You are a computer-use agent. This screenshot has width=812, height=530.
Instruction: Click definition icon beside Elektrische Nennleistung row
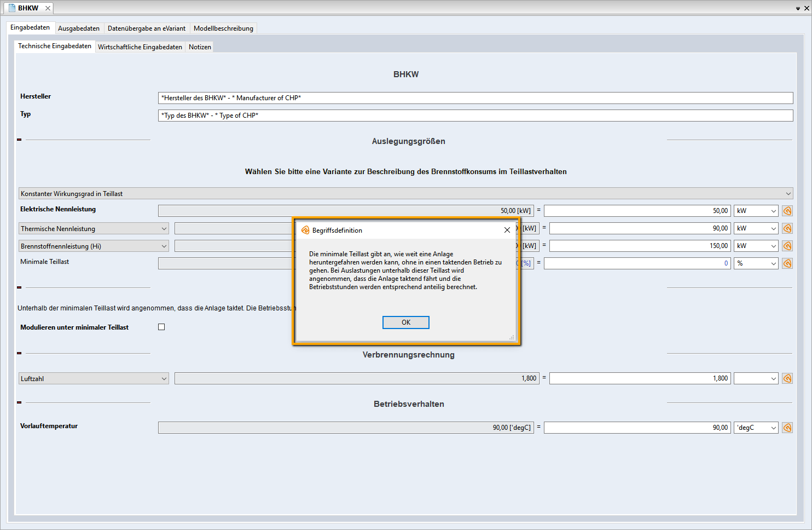(787, 211)
